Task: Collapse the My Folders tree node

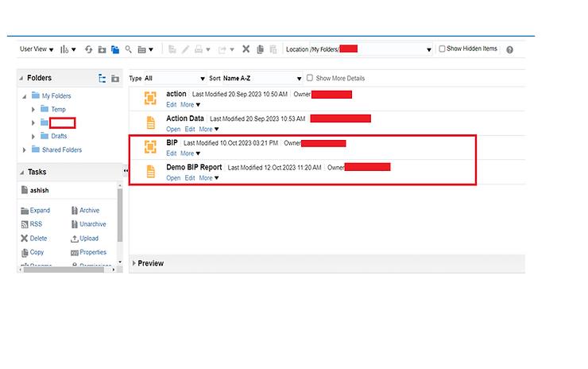Action: 25,96
